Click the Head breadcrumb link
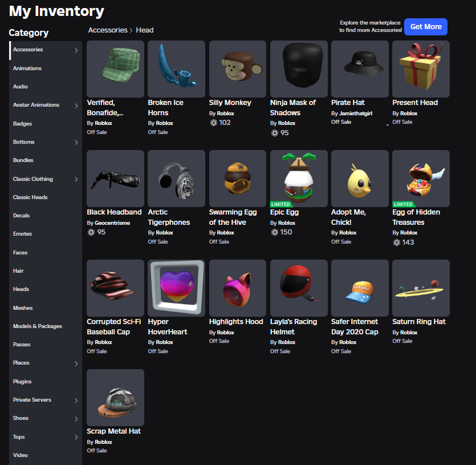 (x=144, y=30)
